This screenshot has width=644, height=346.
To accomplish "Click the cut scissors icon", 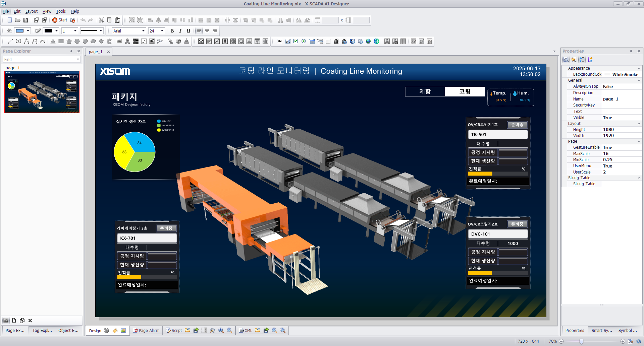I will pos(101,20).
